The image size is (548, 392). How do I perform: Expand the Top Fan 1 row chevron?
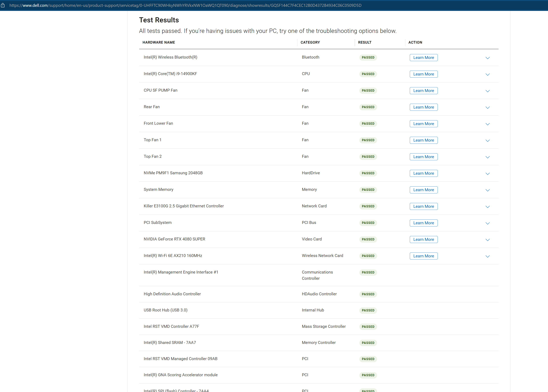pyautogui.click(x=487, y=141)
